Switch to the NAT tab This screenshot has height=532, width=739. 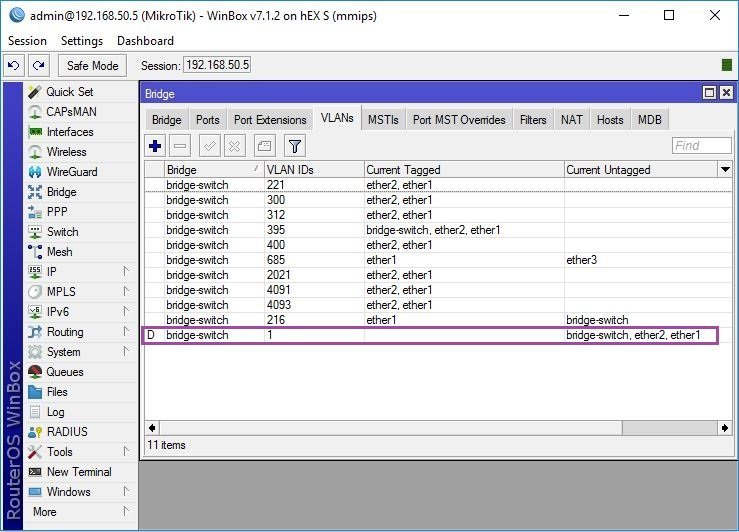pos(572,120)
